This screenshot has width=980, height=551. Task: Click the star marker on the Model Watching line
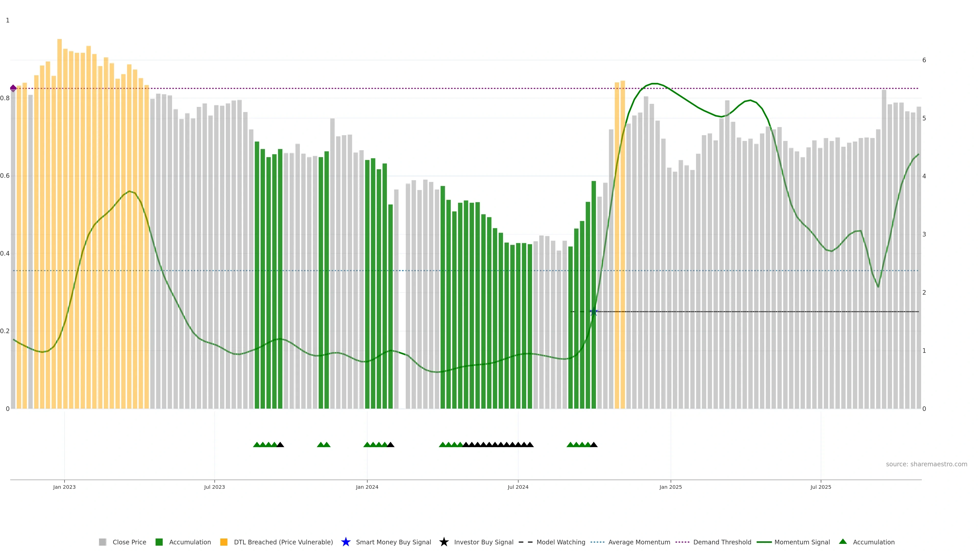pos(593,312)
